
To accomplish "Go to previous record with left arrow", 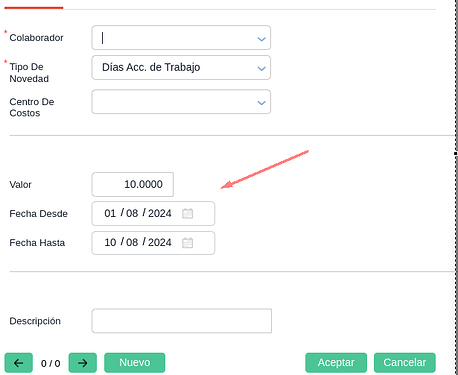I will [x=19, y=363].
